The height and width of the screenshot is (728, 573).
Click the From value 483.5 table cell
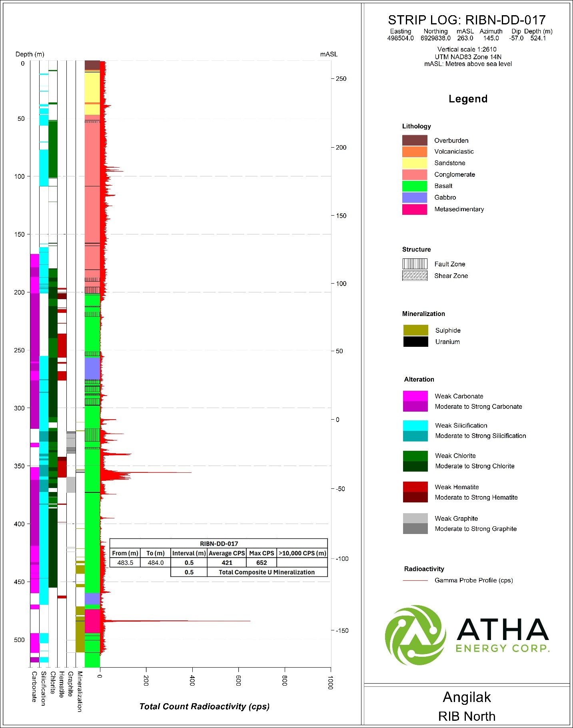(x=125, y=563)
